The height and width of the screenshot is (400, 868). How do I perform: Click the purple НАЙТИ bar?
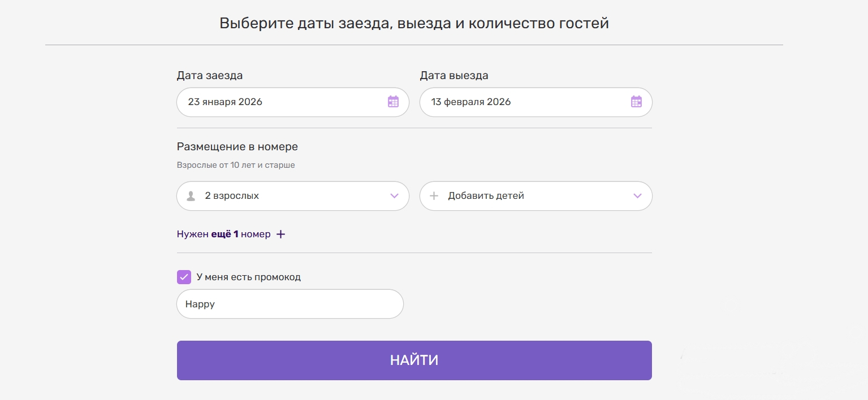pos(414,360)
